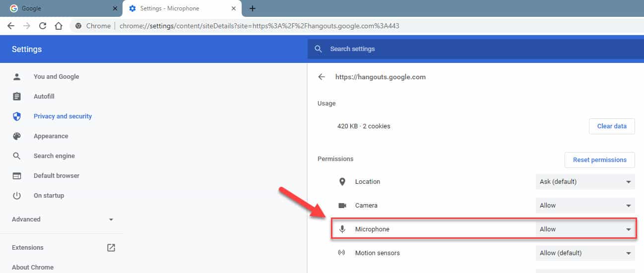Open Extensions link in sidebar
644x273 pixels.
tap(28, 248)
